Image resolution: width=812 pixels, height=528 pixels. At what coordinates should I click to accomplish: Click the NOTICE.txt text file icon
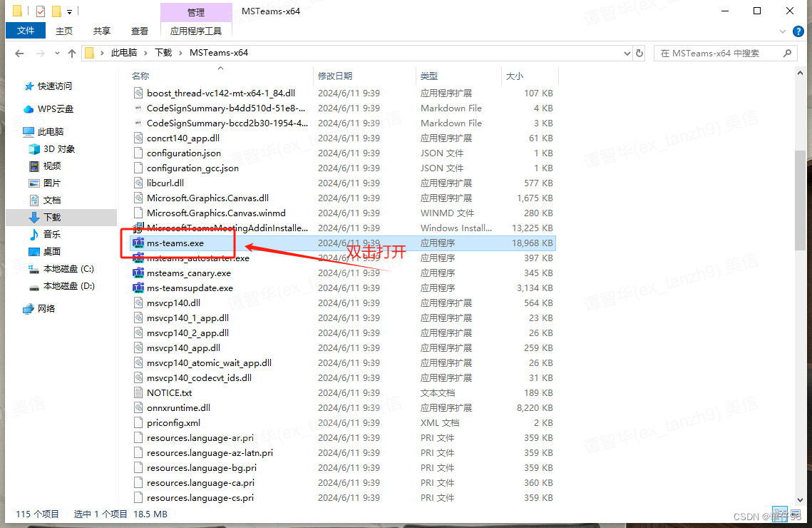coord(138,392)
